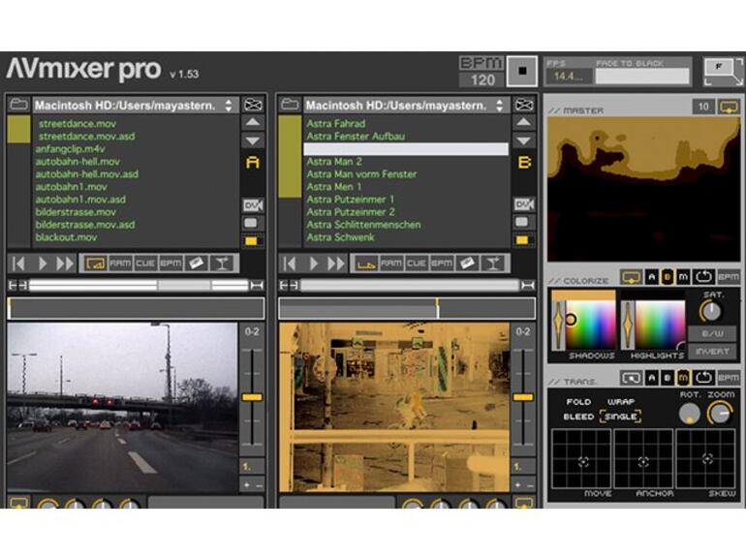Image resolution: width=746 pixels, height=560 pixels.
Task: Click fast-forward on deck B transport
Action: coord(336,263)
